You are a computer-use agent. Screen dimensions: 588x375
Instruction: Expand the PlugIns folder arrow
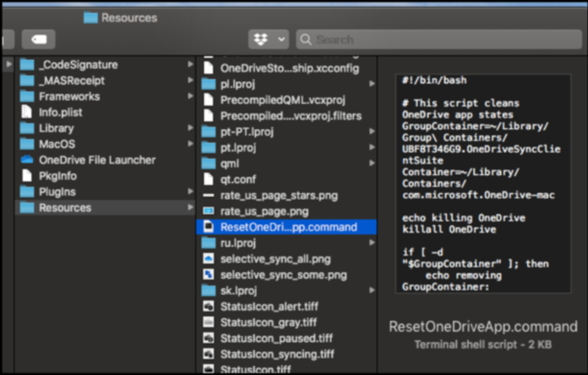(x=190, y=192)
